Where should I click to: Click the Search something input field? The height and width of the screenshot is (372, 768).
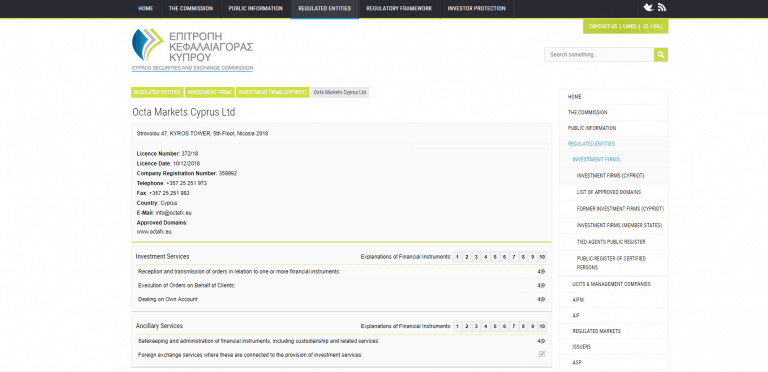point(599,55)
